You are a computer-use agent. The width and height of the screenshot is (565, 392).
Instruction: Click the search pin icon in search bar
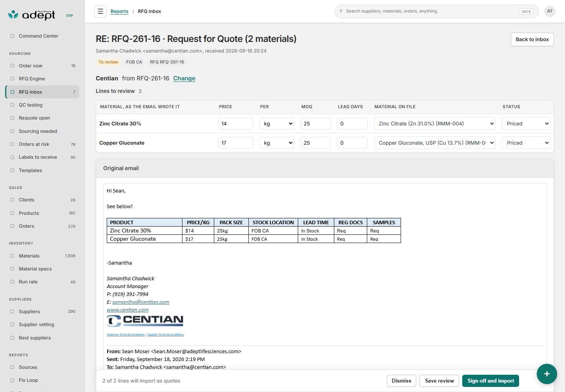click(x=341, y=11)
